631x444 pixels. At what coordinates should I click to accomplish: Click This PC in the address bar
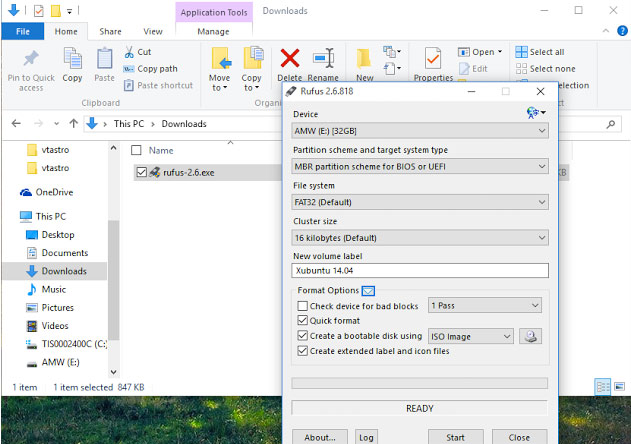coord(129,124)
